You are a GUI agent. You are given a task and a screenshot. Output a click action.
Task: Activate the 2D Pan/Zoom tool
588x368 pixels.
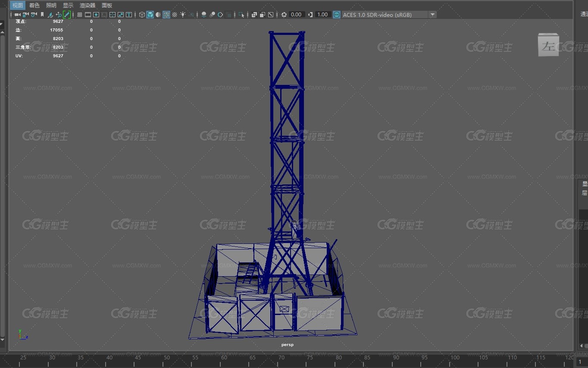point(59,15)
